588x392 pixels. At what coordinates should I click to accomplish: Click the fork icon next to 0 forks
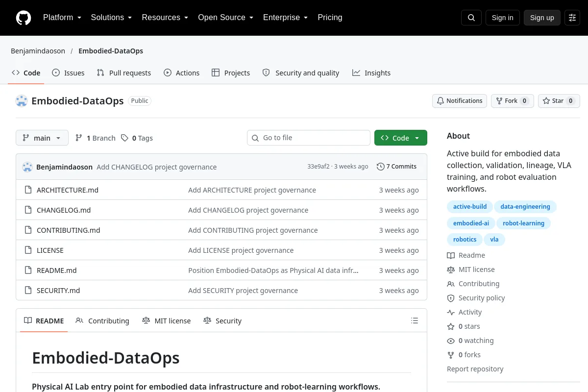click(451, 355)
